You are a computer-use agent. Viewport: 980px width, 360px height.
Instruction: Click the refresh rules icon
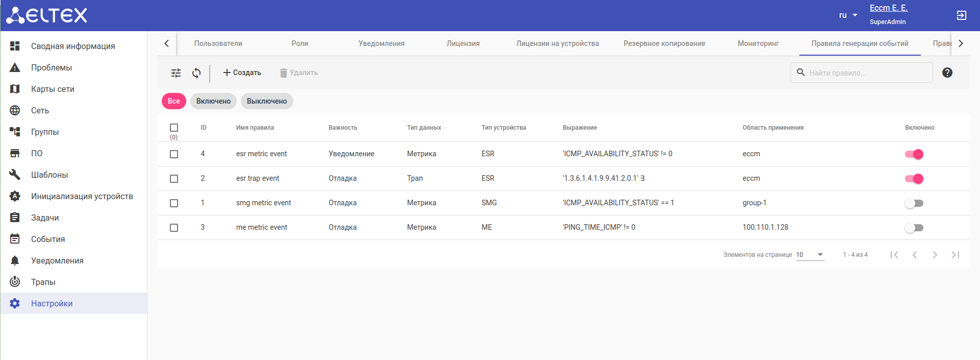pyautogui.click(x=196, y=73)
